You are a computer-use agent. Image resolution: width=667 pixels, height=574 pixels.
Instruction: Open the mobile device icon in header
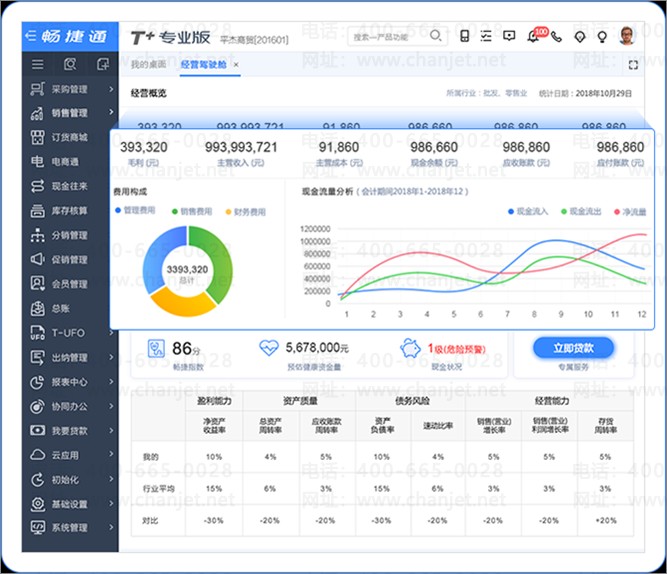click(x=464, y=37)
